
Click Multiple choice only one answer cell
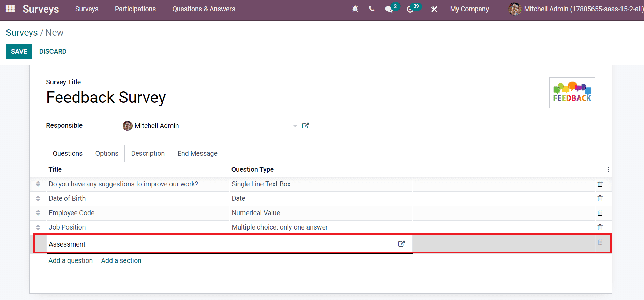[x=280, y=227]
